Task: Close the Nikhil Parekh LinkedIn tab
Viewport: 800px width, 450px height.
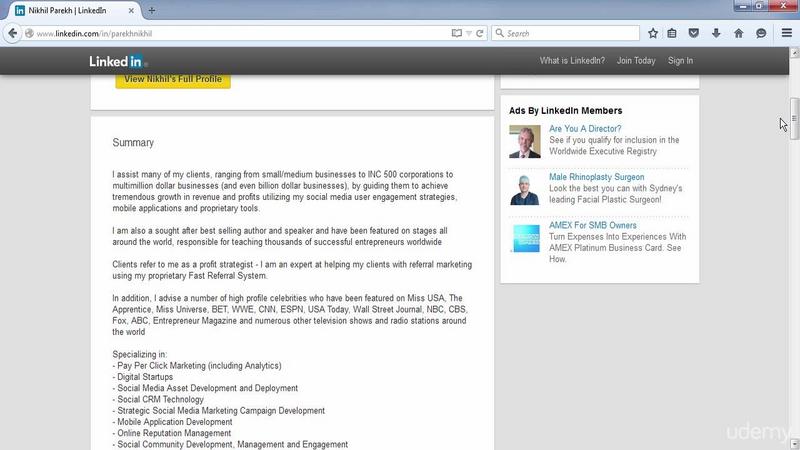Action: [131, 10]
